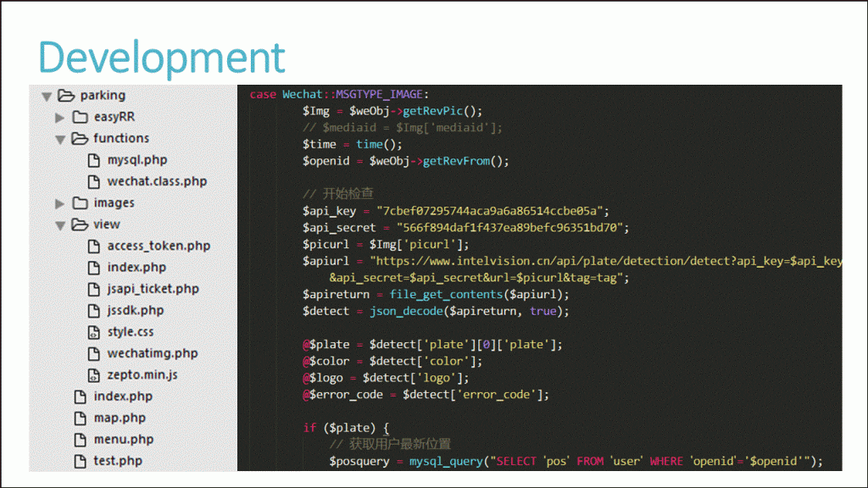Click the '@$plate' assignment line
Screen dimensions: 868x488
pos(432,345)
